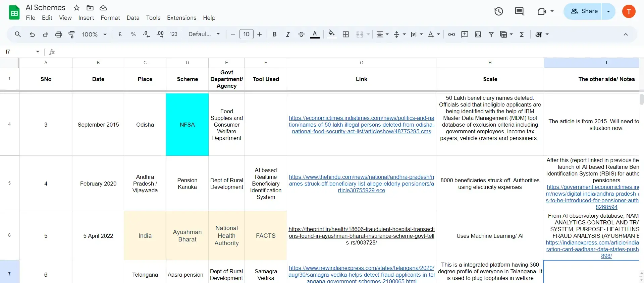This screenshot has height=283, width=644.
Task: Open the Edit menu
Action: point(47,18)
